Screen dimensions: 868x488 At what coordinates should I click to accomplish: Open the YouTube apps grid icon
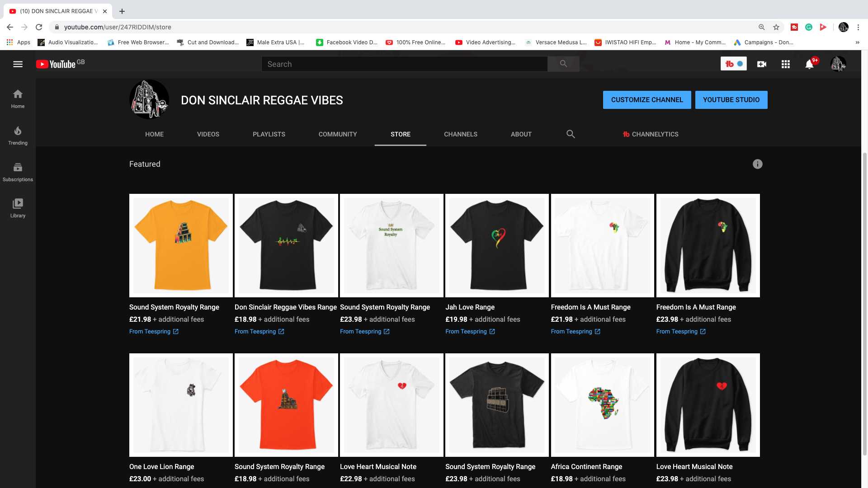(x=786, y=64)
